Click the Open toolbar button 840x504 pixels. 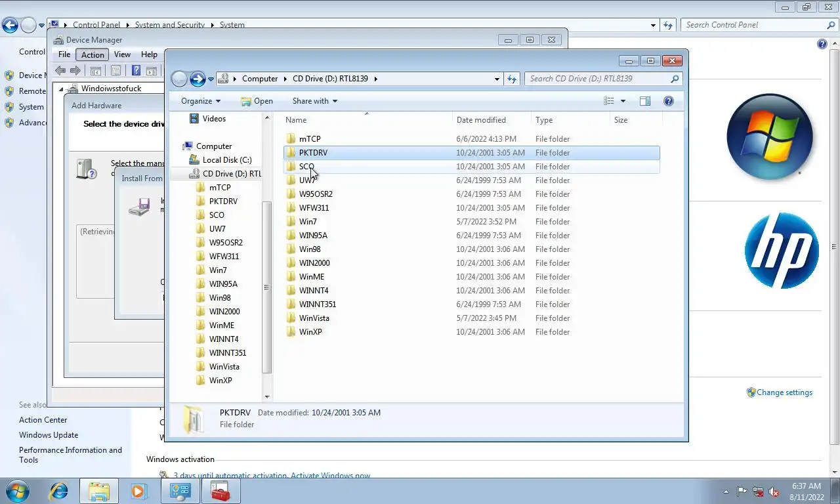[257, 101]
